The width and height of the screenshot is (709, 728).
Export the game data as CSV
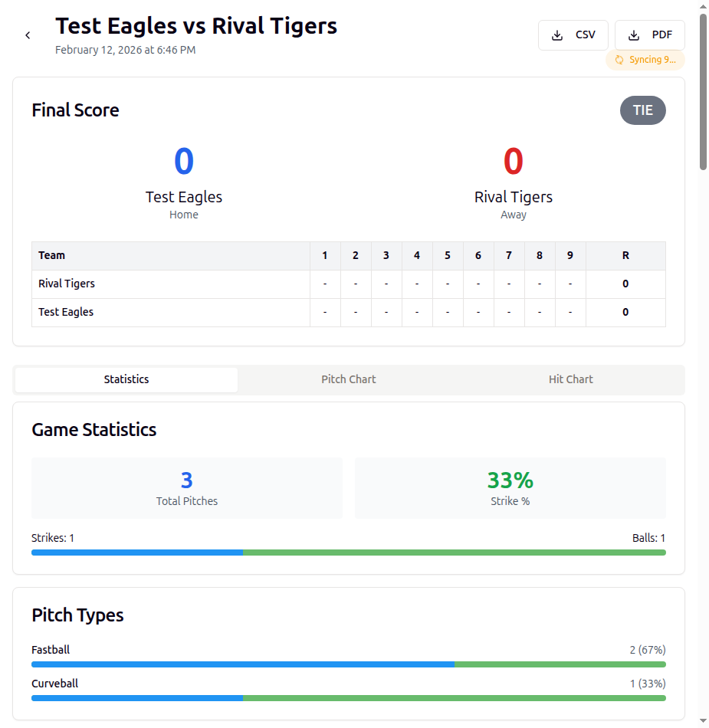(x=573, y=34)
